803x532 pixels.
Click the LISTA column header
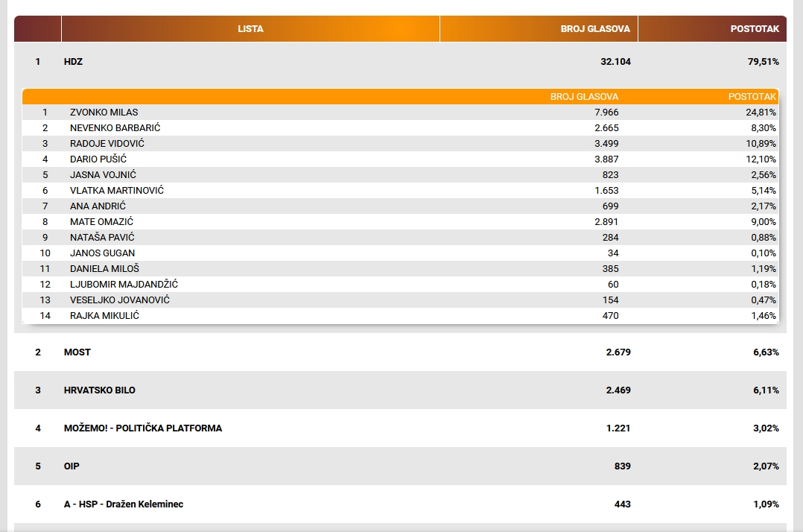point(250,28)
